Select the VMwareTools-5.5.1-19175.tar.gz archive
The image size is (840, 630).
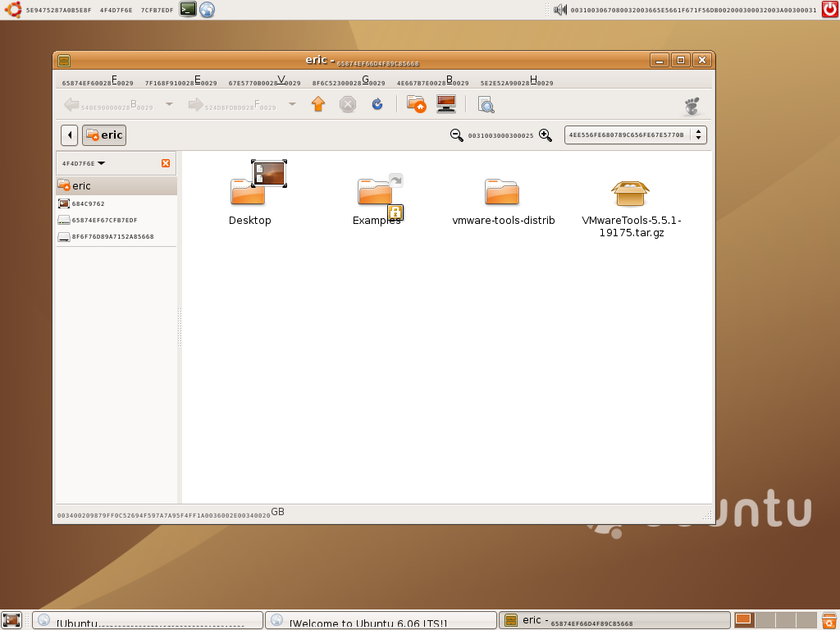point(631,209)
